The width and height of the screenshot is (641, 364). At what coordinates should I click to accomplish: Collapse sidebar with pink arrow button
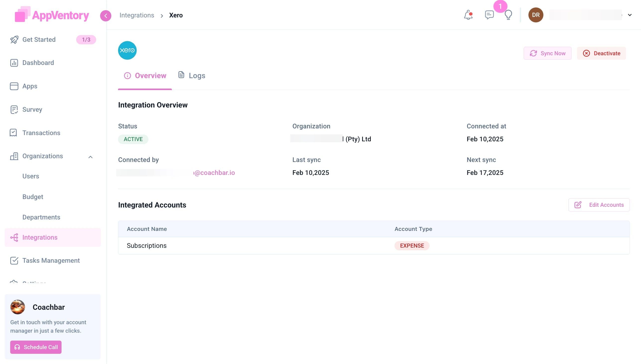coord(106,16)
